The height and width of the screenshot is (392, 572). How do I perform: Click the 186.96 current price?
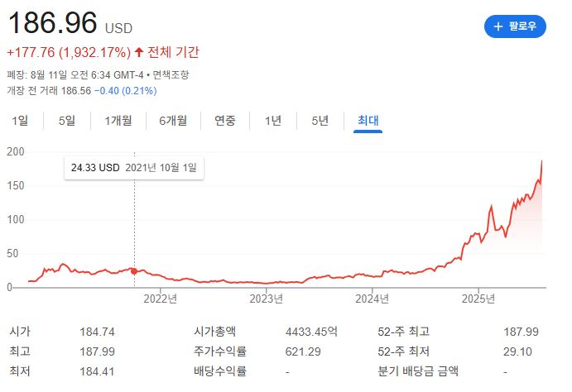pyautogui.click(x=52, y=22)
